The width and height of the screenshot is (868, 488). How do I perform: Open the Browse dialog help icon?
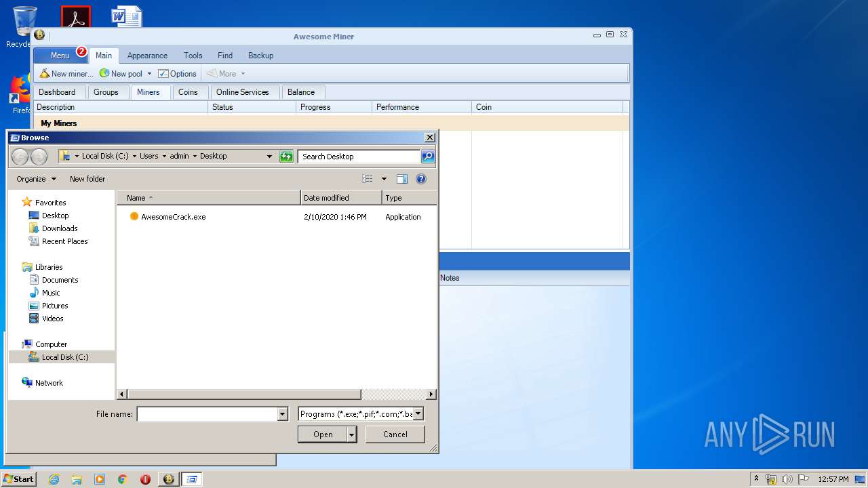pos(421,179)
